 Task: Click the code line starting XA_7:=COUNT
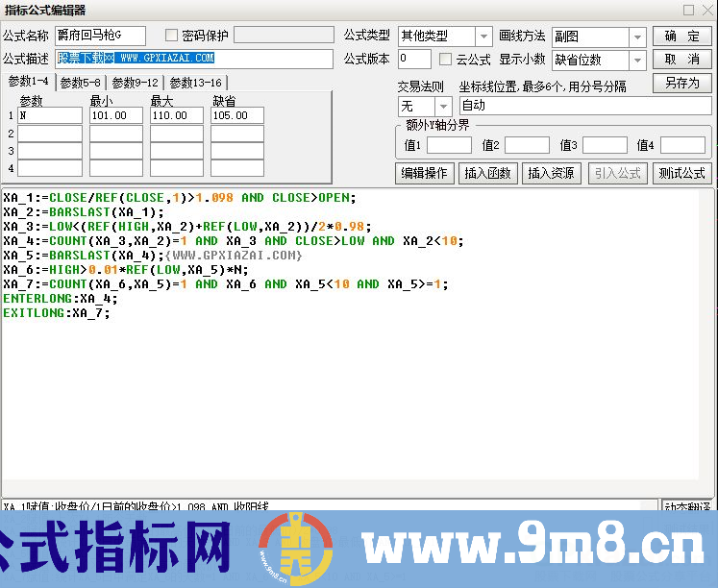click(226, 284)
